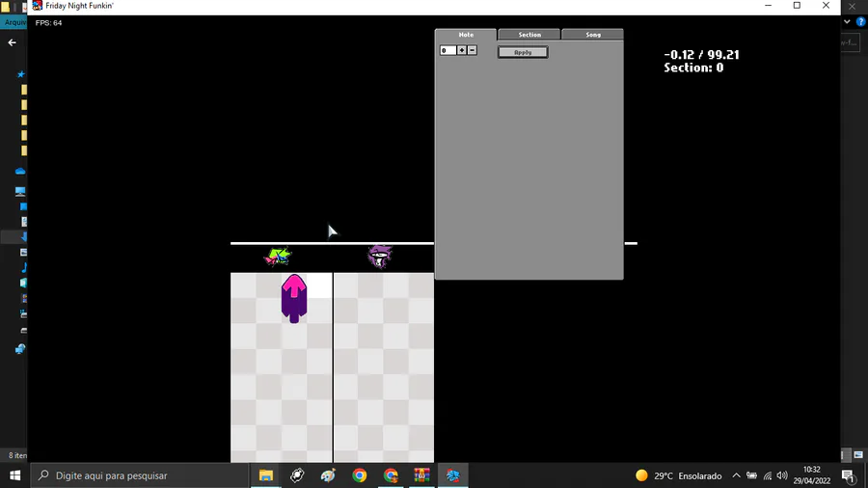This screenshot has height=488, width=868.
Task: Focus Friday Night Funkin' taskbar icon
Action: 453,475
